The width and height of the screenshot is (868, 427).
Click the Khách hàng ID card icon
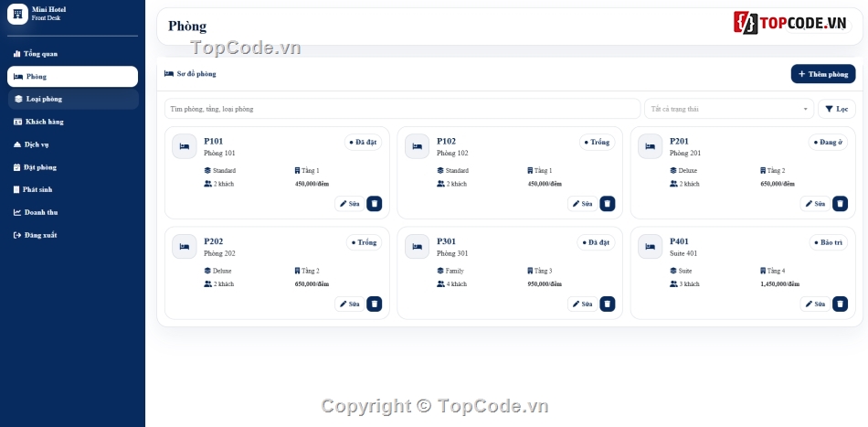(x=17, y=122)
